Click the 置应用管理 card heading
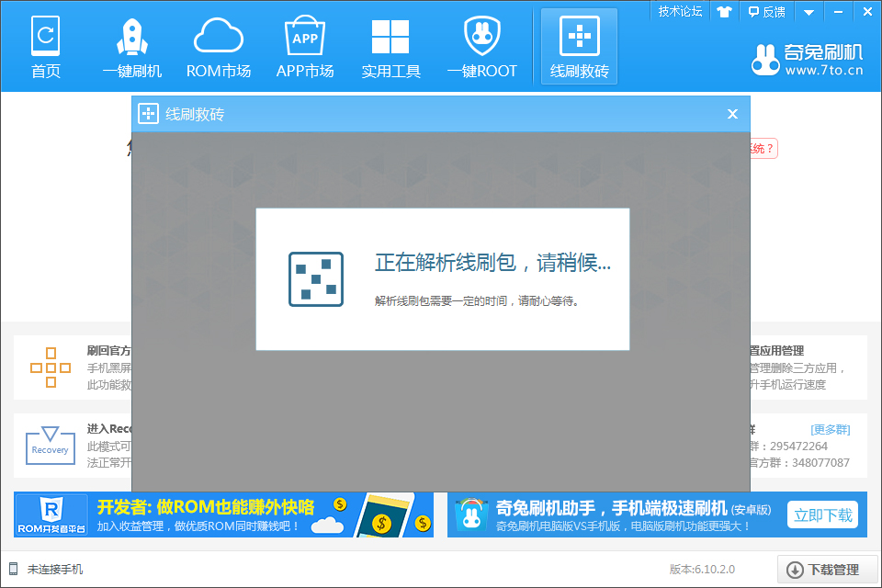 776,351
